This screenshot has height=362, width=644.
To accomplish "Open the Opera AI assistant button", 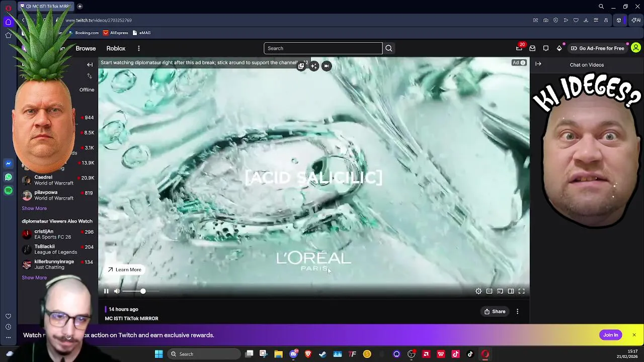I will [636, 20].
